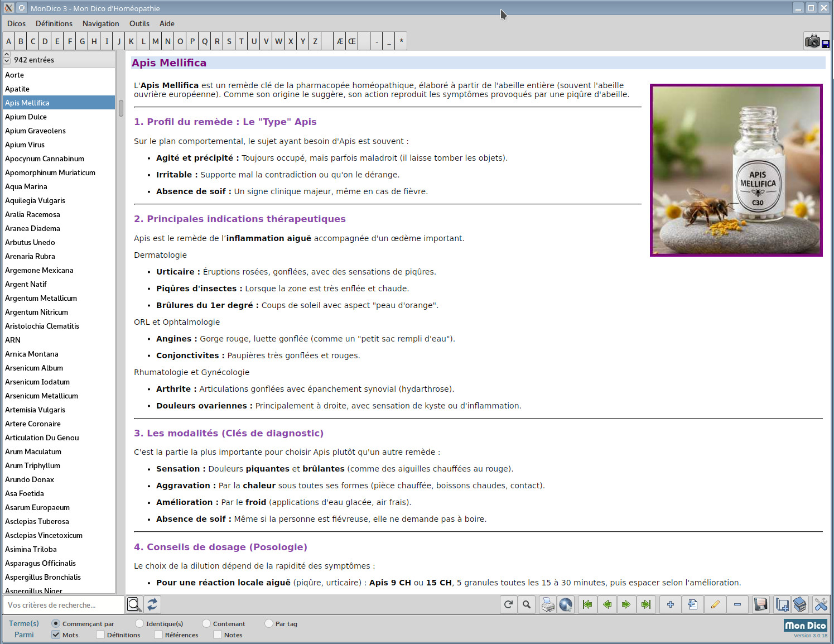Uncheck the 'Mots' checkbox
The height and width of the screenshot is (644, 834).
pos(56,635)
